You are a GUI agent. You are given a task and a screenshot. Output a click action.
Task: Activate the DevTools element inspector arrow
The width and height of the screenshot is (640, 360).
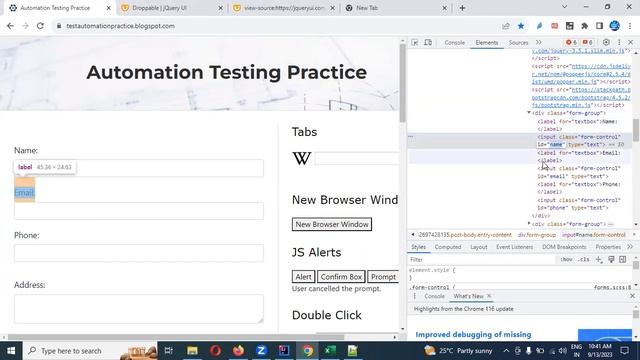click(x=415, y=42)
